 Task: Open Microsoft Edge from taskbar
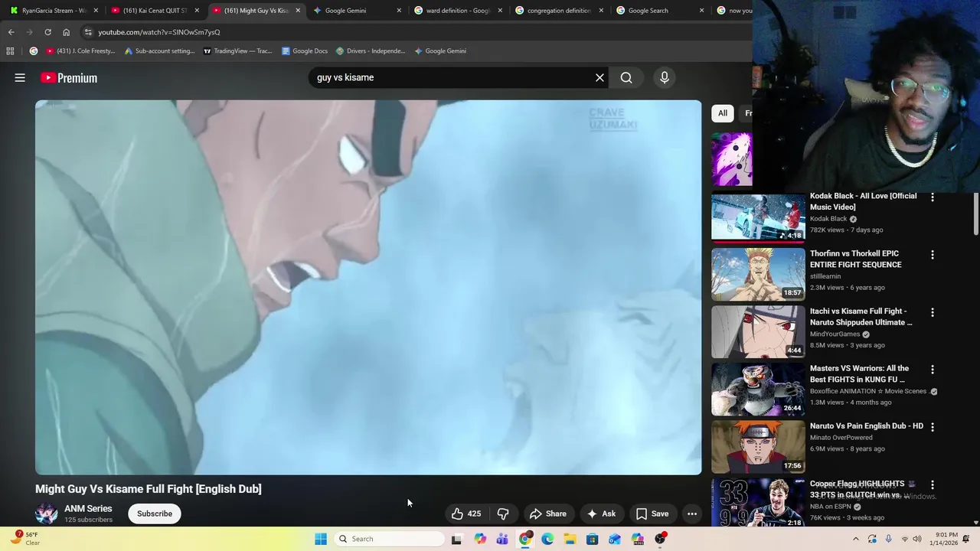(547, 539)
